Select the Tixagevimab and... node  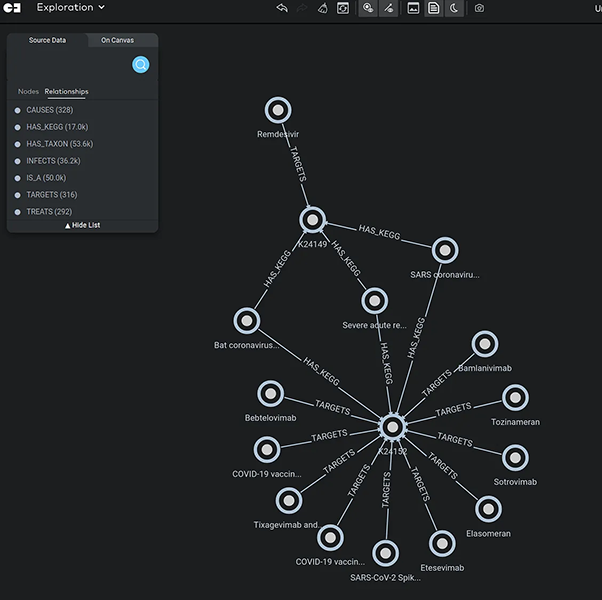pyautogui.click(x=289, y=501)
